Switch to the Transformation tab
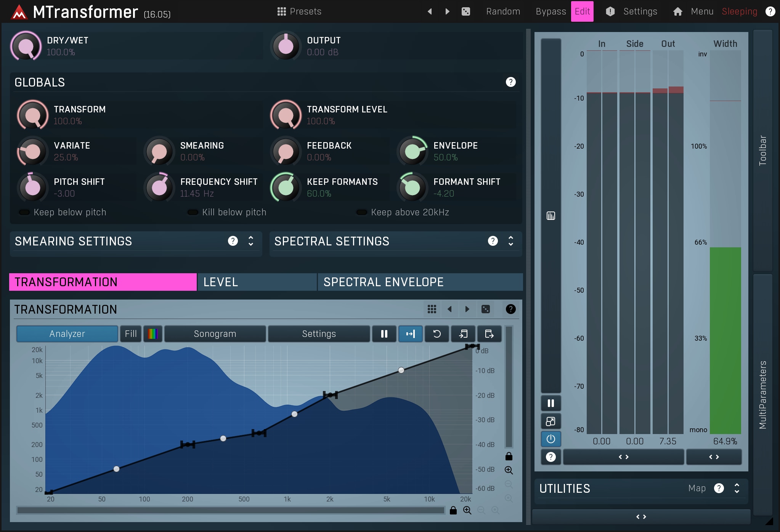This screenshot has height=532, width=780. pos(103,282)
